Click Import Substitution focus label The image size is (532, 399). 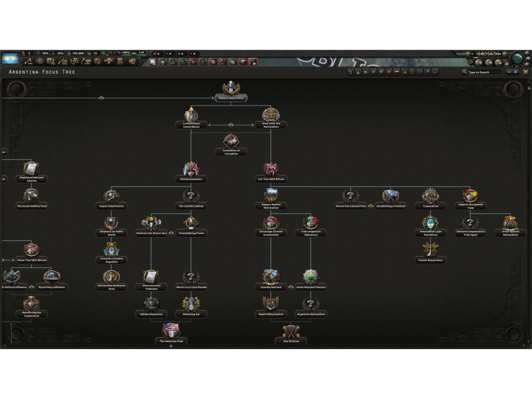click(x=111, y=206)
